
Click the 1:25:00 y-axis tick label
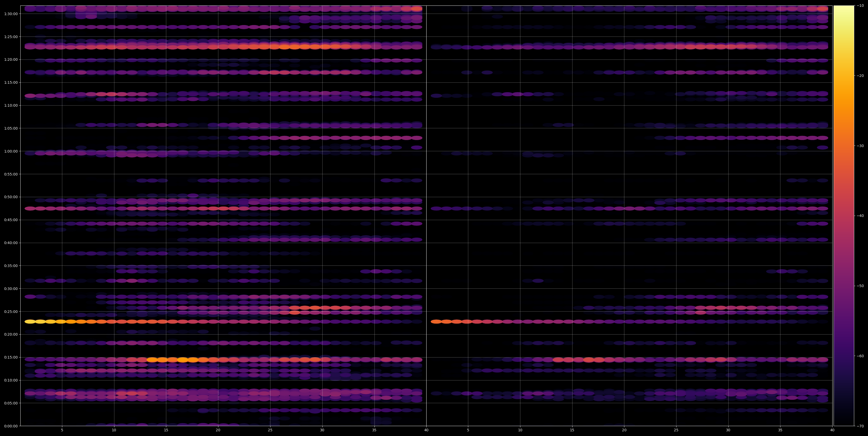coord(11,37)
